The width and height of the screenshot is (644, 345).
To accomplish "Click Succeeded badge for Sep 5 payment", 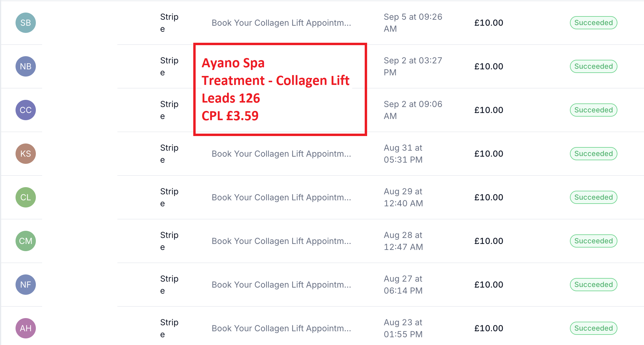I will (593, 23).
